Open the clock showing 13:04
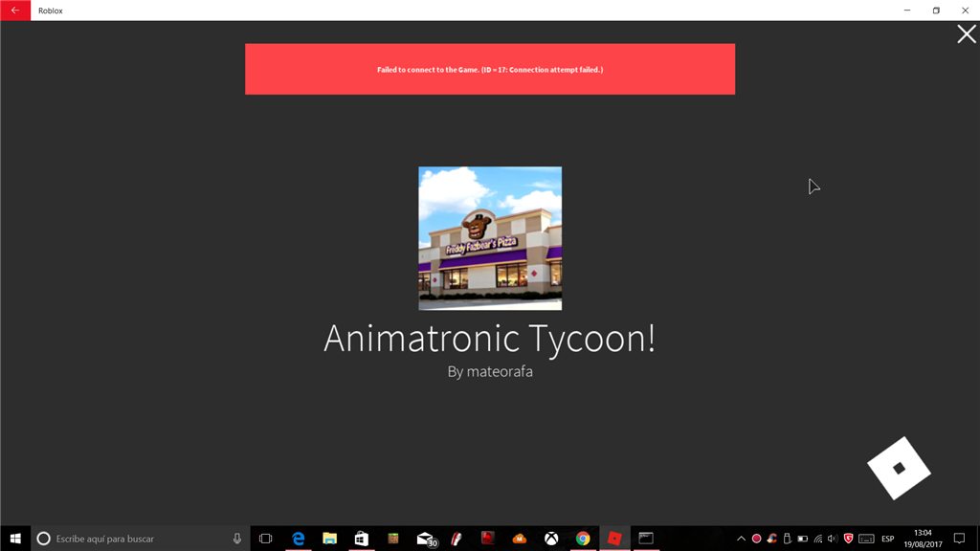 click(924, 539)
